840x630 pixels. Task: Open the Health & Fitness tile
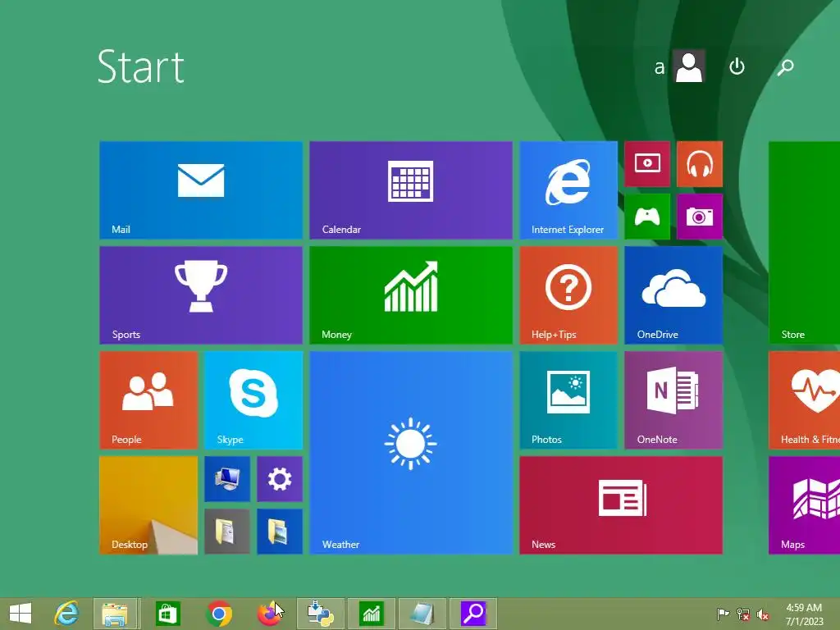(804, 400)
